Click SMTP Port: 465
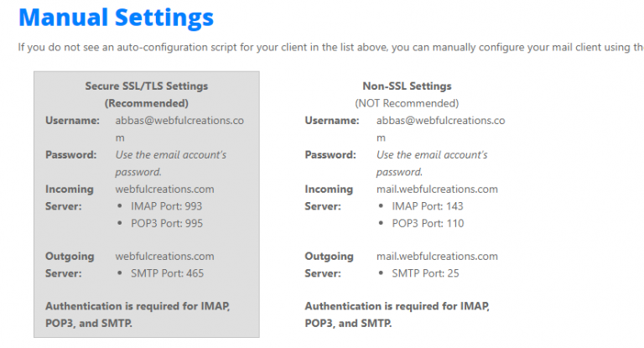Viewport: 644px width, 348px height. (167, 273)
